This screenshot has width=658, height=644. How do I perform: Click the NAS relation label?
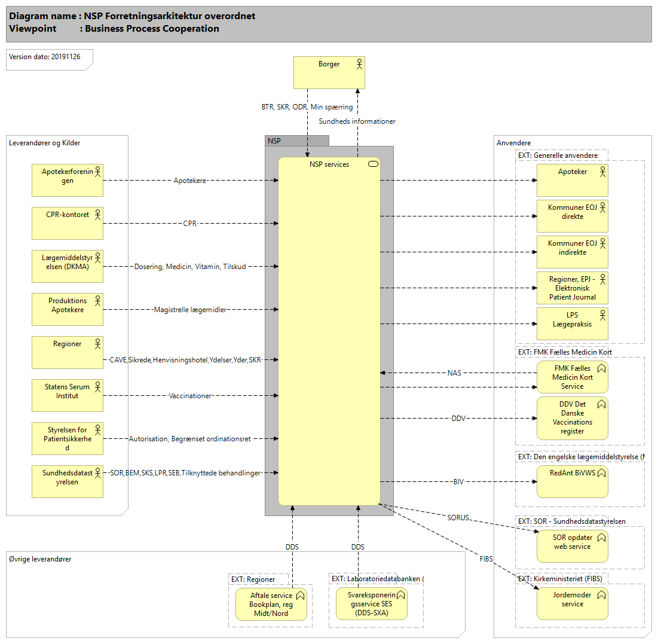click(x=454, y=373)
